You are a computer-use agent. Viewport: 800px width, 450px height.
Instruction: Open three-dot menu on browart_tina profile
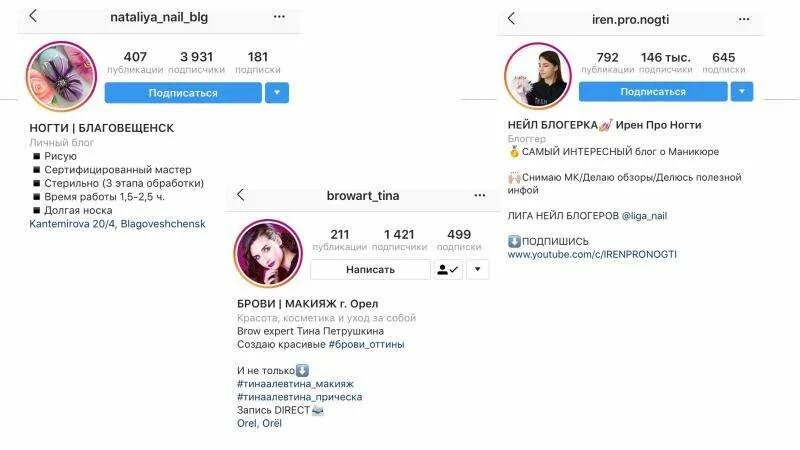480,195
